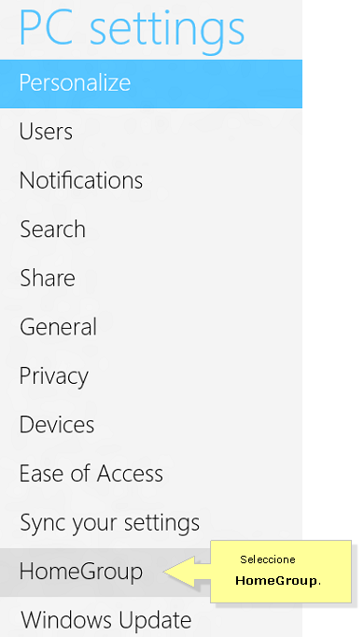
Task: Select HomeGroup in the settings list
Action: click(x=81, y=572)
